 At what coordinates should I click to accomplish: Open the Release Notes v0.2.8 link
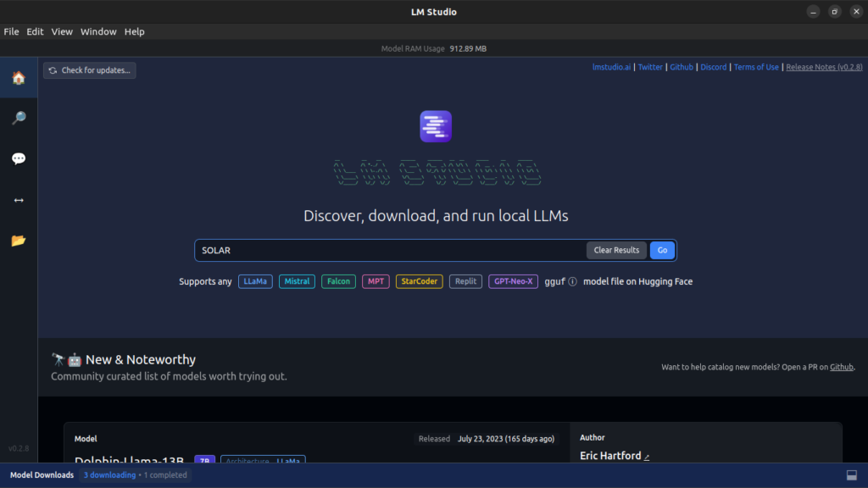tap(823, 66)
